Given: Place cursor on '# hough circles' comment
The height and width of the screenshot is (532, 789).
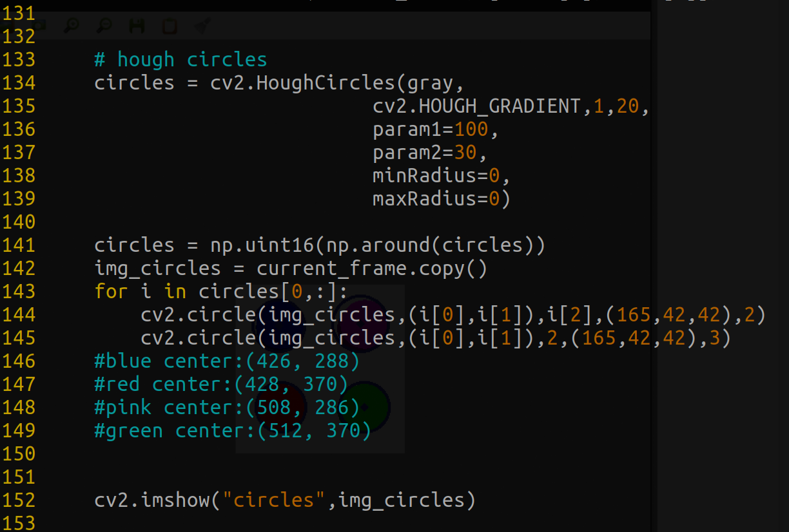Looking at the screenshot, I should tap(180, 60).
